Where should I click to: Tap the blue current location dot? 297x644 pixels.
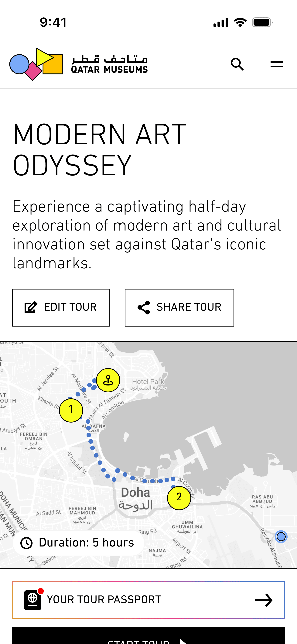(x=281, y=536)
